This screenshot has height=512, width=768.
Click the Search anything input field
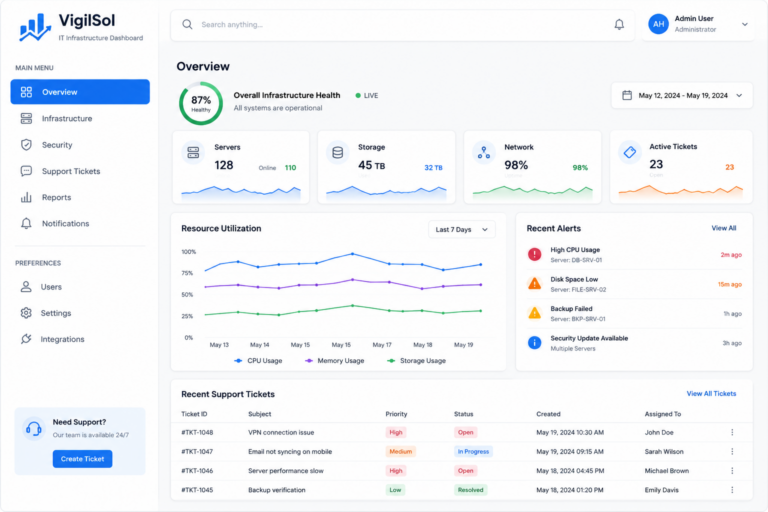click(x=402, y=24)
